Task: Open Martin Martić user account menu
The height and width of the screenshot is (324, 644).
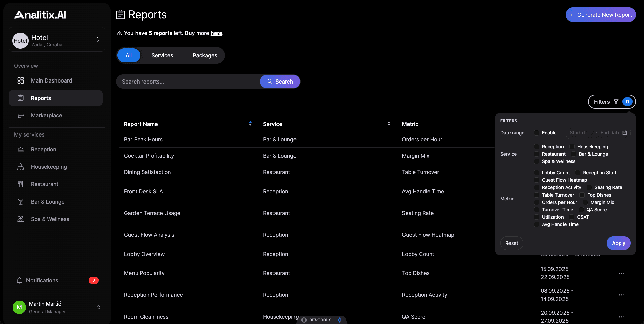Action: [x=98, y=307]
